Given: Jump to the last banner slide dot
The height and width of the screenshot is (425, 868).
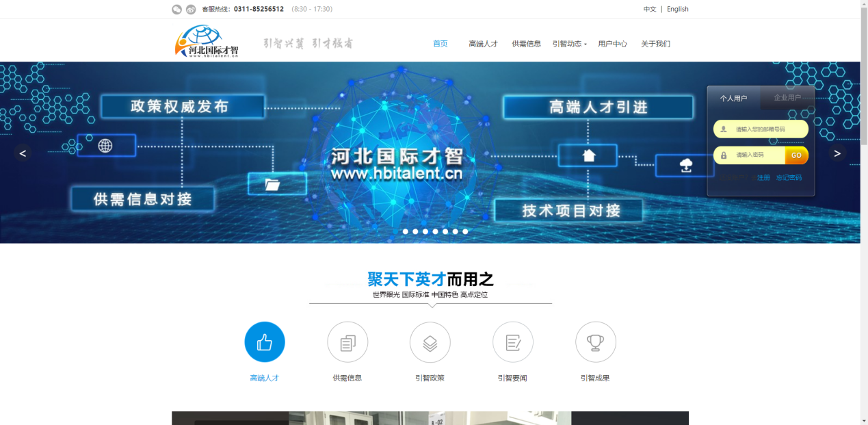Looking at the screenshot, I should point(465,231).
